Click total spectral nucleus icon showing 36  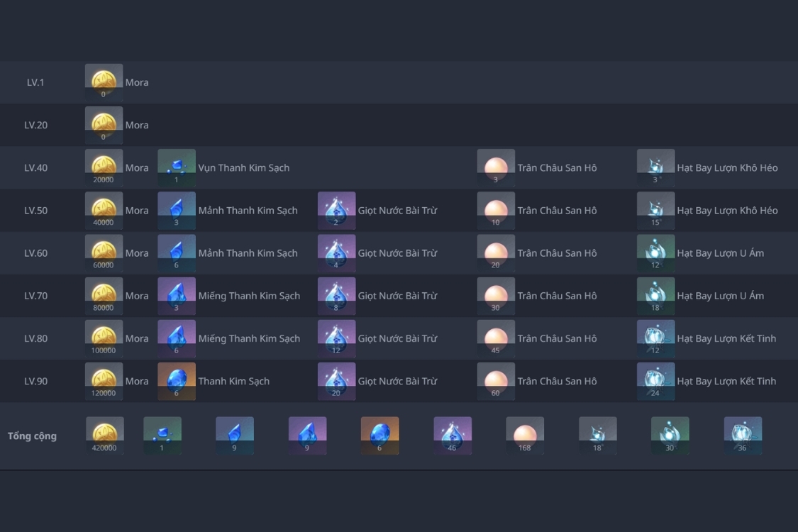[743, 436]
